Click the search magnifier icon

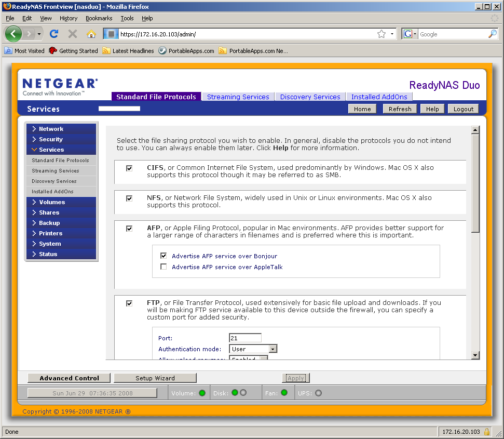[492, 34]
